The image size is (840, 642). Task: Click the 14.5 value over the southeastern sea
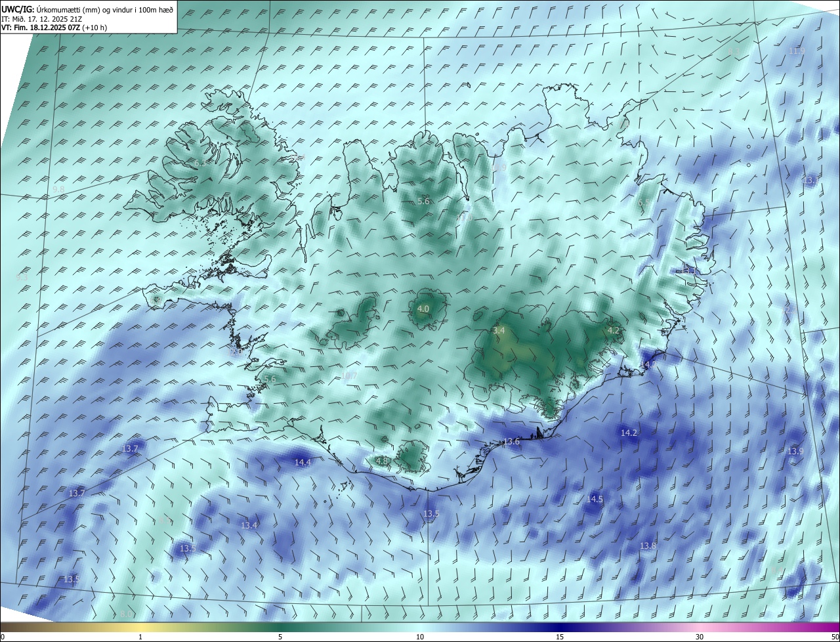(595, 499)
